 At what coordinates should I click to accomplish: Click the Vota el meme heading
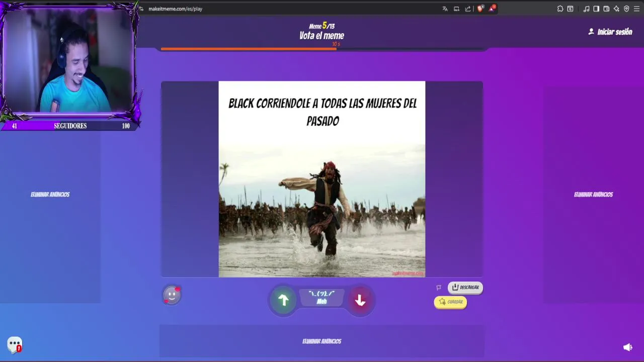pyautogui.click(x=321, y=36)
